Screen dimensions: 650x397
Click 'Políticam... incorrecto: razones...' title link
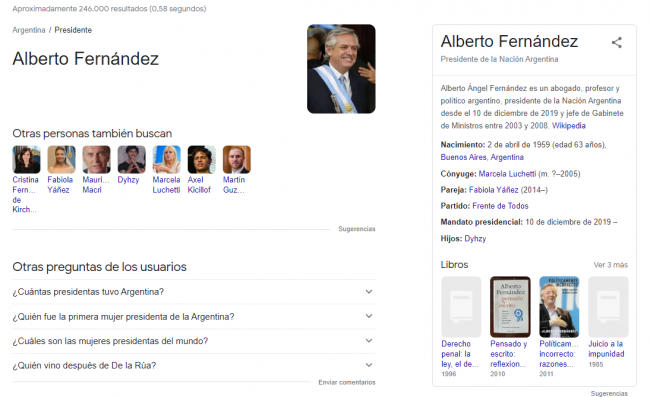pyautogui.click(x=558, y=354)
